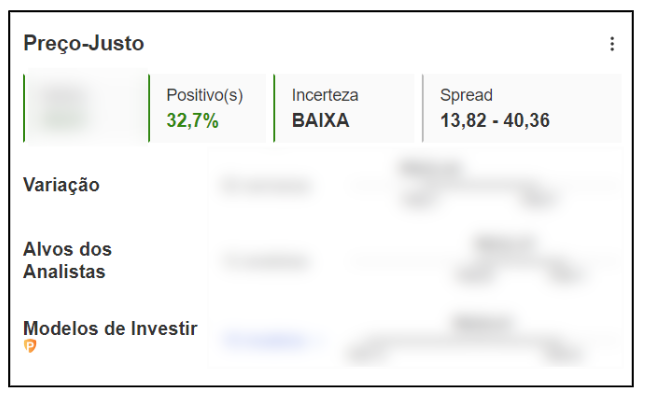This screenshot has height=396, width=652.
Task: Click the blurred Variação price value
Action: 266,185
